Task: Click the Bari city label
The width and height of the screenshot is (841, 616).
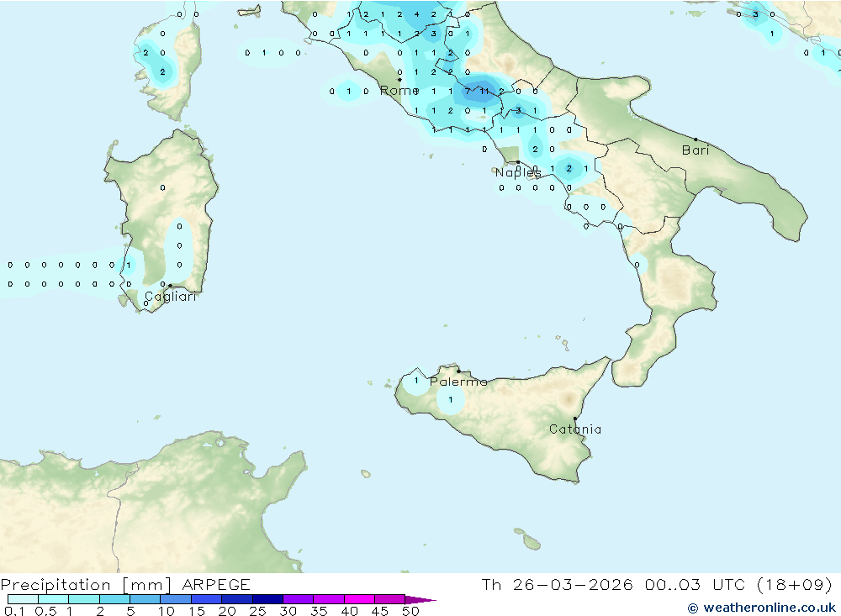Action: coord(696,150)
